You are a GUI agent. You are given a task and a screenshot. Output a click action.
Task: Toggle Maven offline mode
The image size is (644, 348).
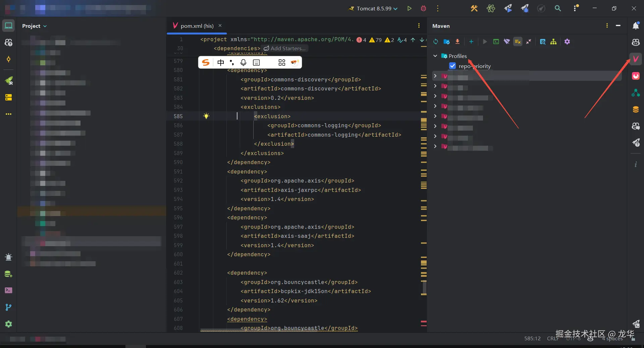[x=507, y=42]
